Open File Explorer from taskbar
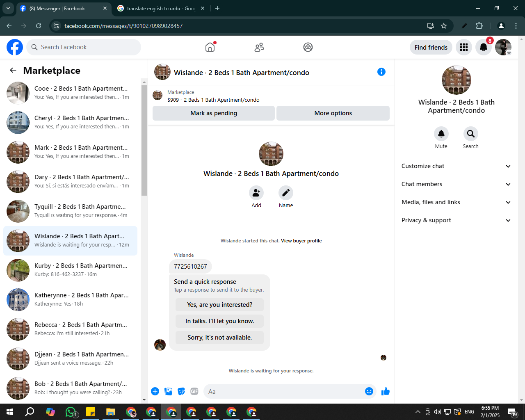525x420 pixels. tap(111, 412)
